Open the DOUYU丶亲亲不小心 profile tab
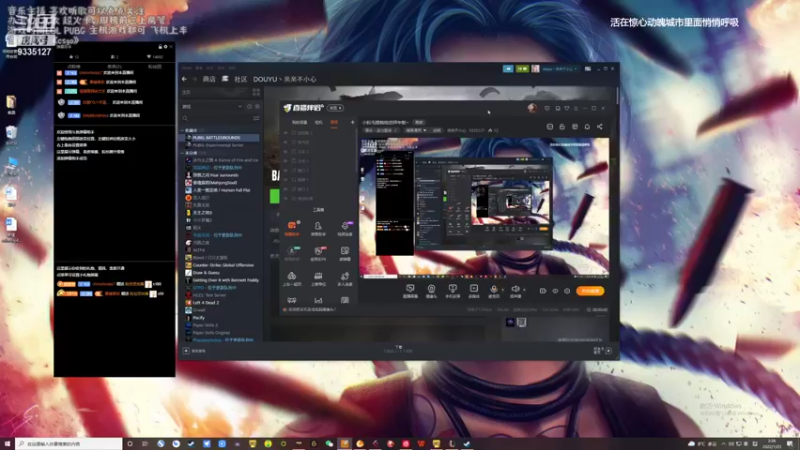This screenshot has height=450, width=800. pyautogui.click(x=284, y=79)
